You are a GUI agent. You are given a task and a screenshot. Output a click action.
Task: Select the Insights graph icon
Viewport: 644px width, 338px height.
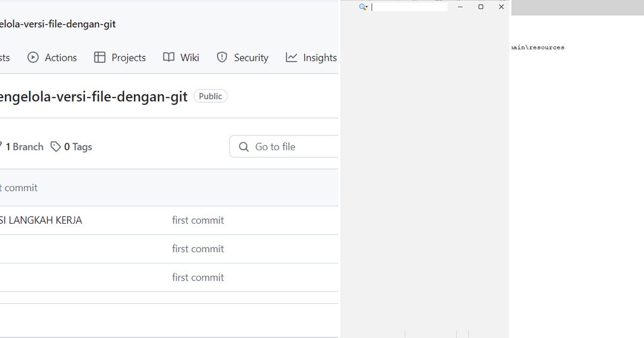290,57
